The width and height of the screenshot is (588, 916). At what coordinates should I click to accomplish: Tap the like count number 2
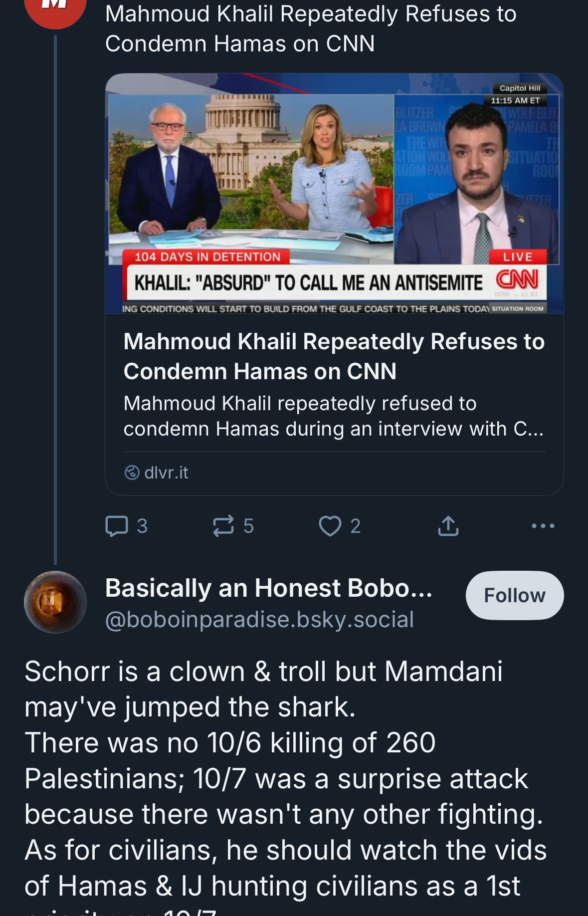355,526
